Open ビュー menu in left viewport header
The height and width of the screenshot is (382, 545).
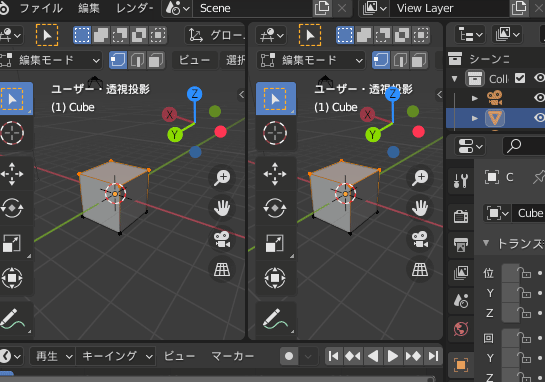[194, 60]
